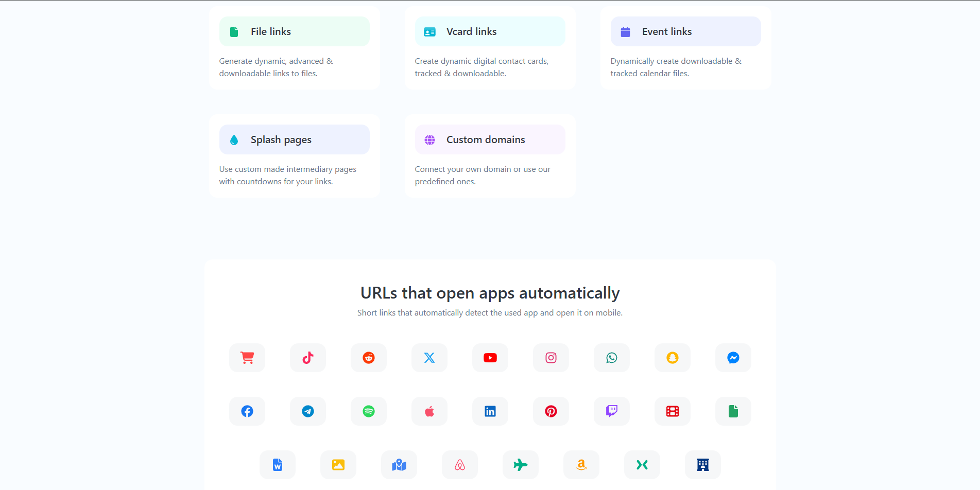
Task: Select the Facebook app icon
Action: pyautogui.click(x=247, y=411)
